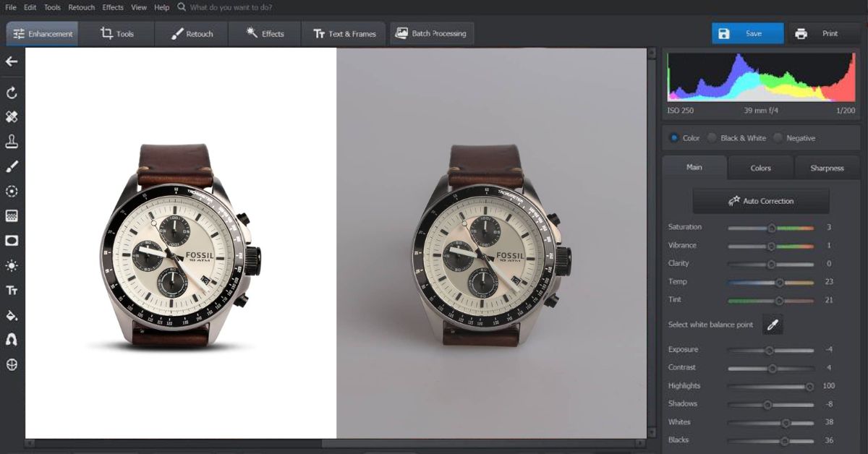Image resolution: width=868 pixels, height=454 pixels.
Task: Click the Tint slider
Action: 771,300
